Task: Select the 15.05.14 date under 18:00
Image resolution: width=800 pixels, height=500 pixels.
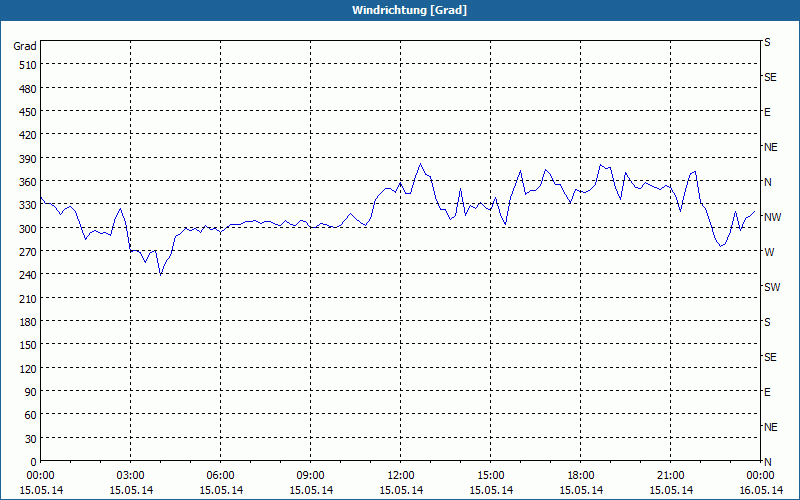Action: click(x=581, y=490)
